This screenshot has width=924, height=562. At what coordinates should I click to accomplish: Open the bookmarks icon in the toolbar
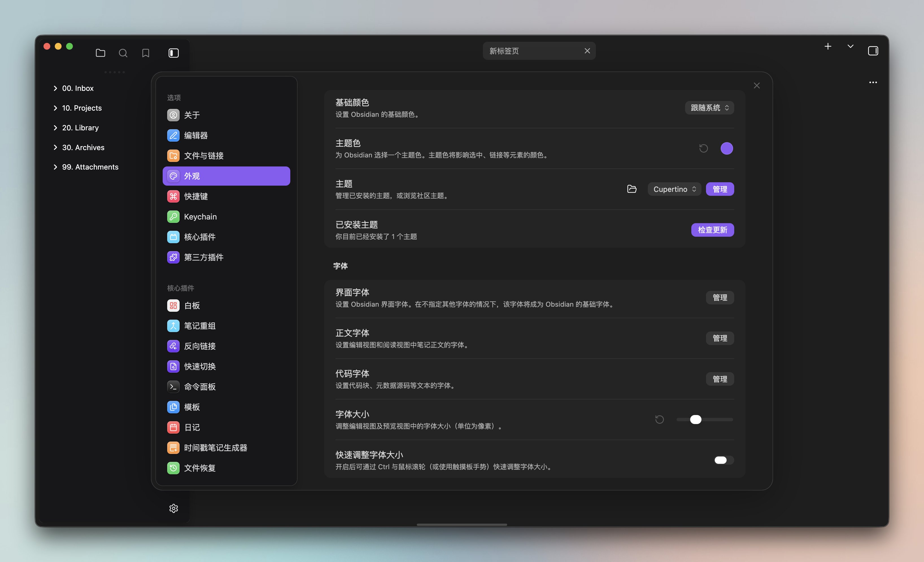[145, 53]
